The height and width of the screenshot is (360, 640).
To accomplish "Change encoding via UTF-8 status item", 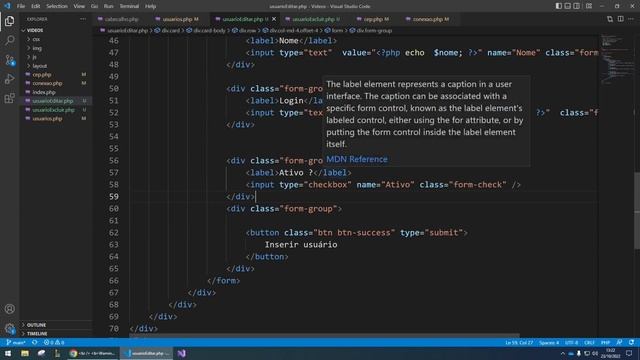I will 571,342.
